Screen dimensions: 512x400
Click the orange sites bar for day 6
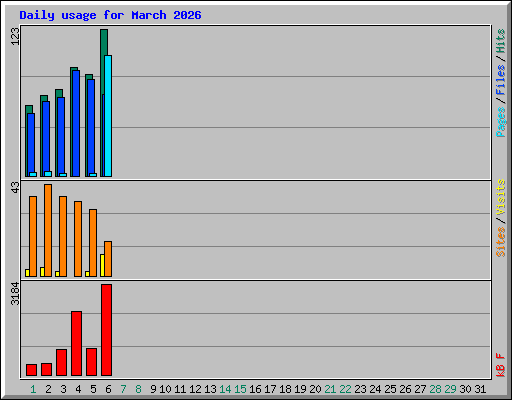pos(108,259)
